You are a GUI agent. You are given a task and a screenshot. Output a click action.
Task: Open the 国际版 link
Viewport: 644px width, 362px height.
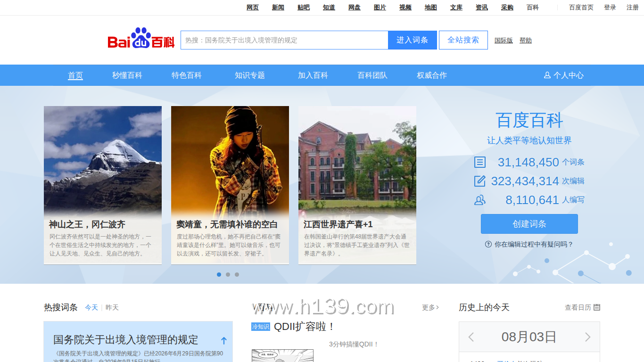[x=504, y=41]
